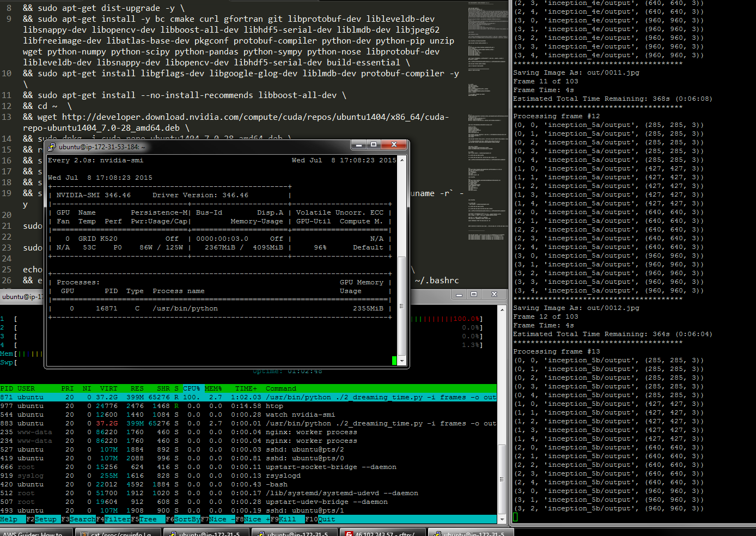Image resolution: width=756 pixels, height=536 pixels.
Task: Click Search in htop function bar
Action: [x=83, y=519]
